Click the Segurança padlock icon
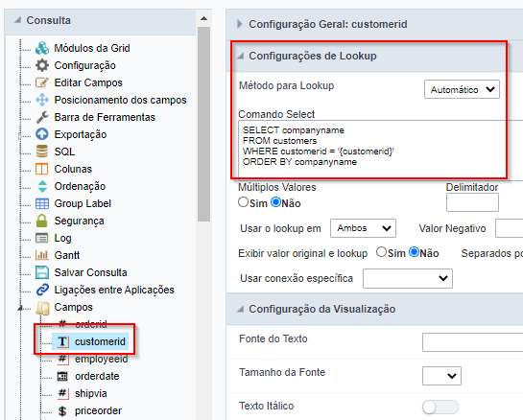The image size is (523, 420). [x=42, y=221]
